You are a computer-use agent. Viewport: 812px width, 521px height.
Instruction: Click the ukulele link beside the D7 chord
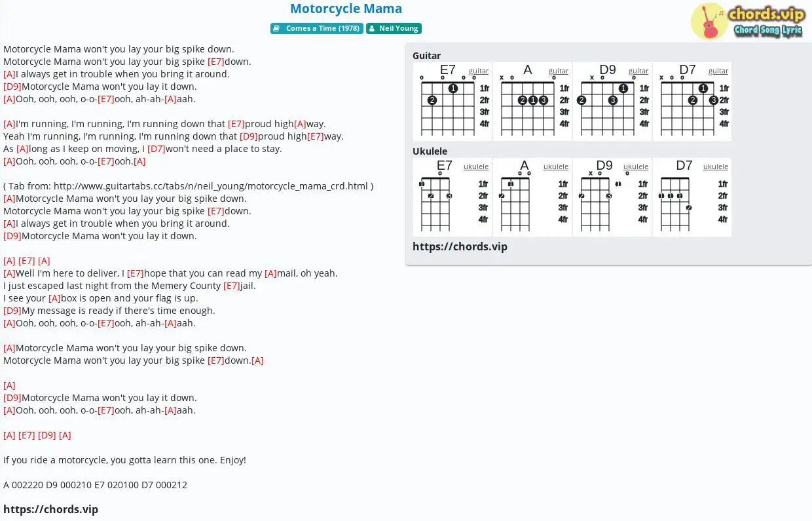(x=716, y=166)
